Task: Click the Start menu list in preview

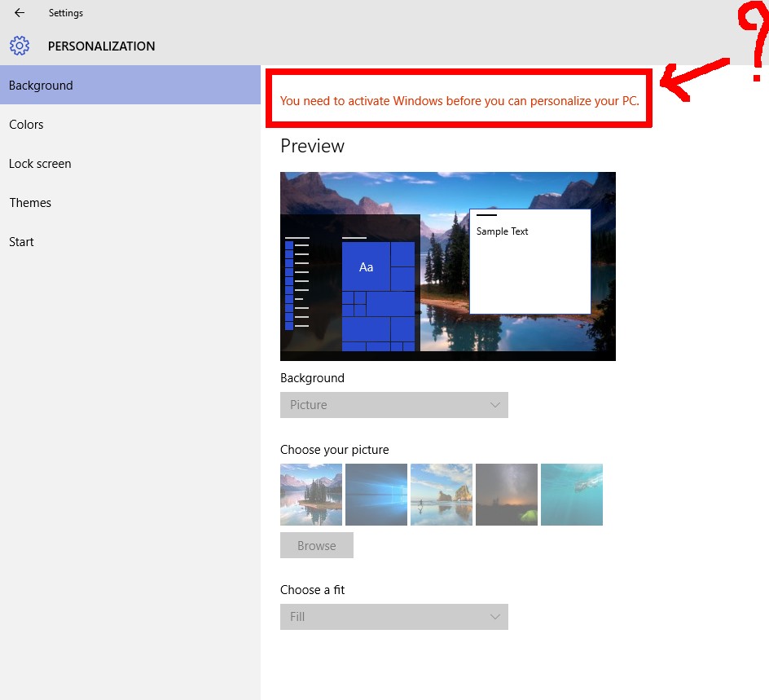Action: coord(297,283)
